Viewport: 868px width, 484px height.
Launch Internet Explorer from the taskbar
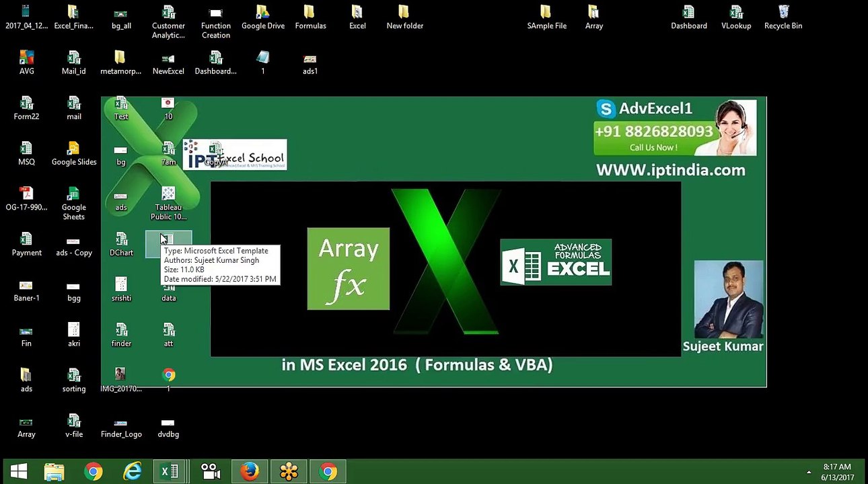(132, 472)
